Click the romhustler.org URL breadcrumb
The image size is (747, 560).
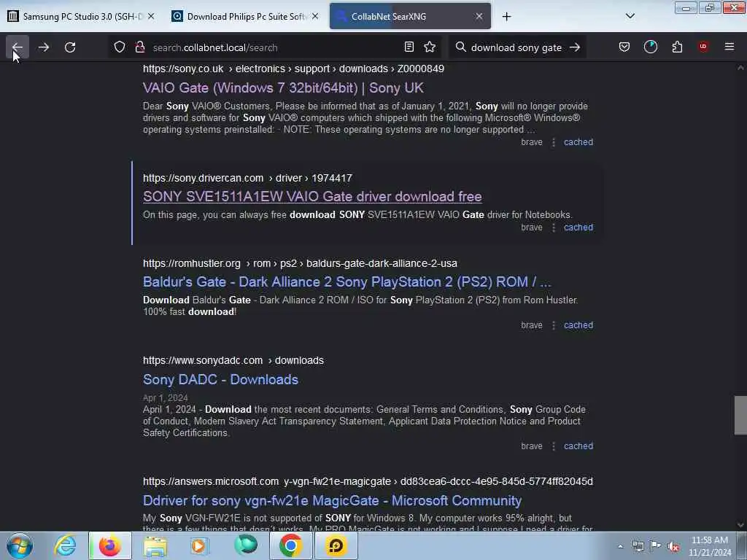(x=300, y=263)
